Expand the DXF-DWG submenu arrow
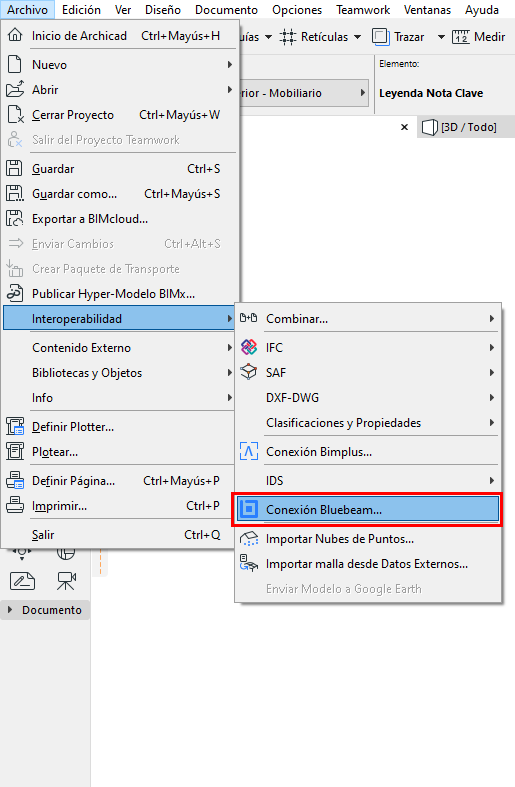The width and height of the screenshot is (515, 787). tap(492, 398)
